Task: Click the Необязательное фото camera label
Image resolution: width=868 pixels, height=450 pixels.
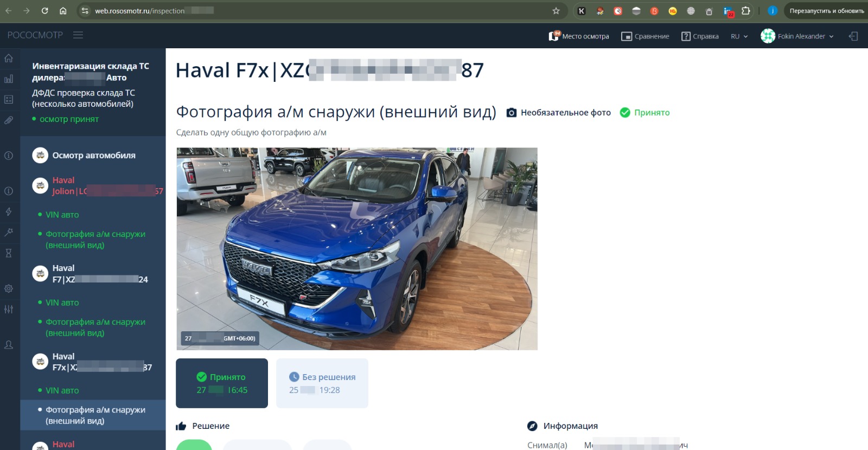Action: [x=558, y=113]
